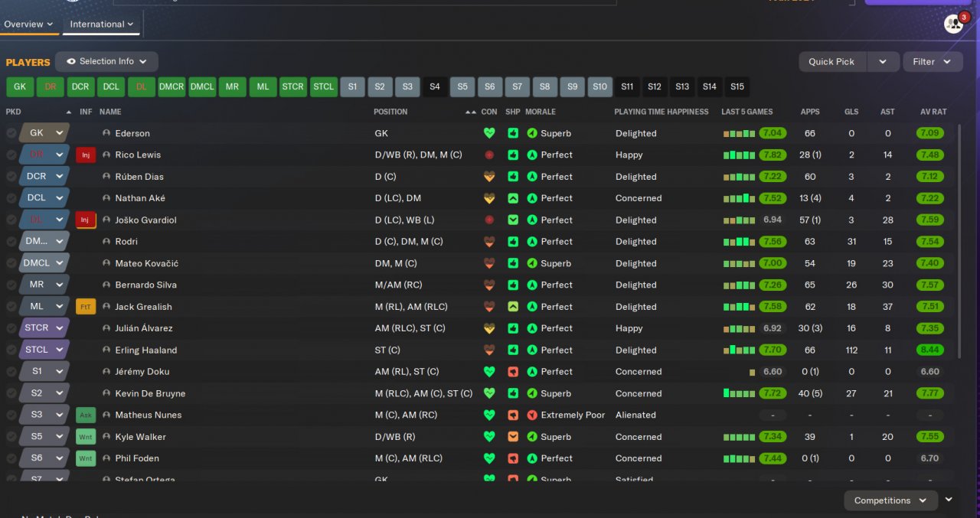The image size is (980, 518).
Task: Toggle the Selection Info eye button
Action: click(106, 61)
